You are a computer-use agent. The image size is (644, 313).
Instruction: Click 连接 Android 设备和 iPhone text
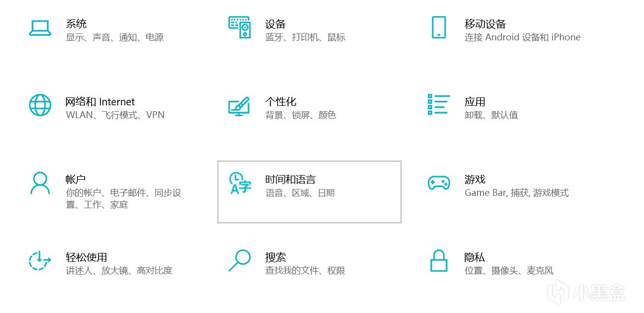(x=523, y=37)
